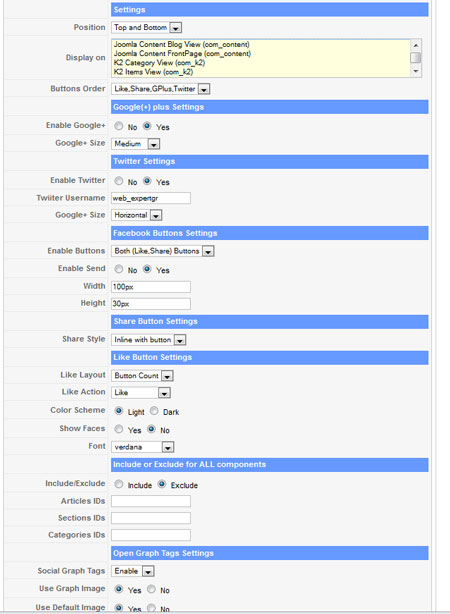The width and height of the screenshot is (450, 614).
Task: Click the Open Graph Tags Settings header
Action: [269, 553]
